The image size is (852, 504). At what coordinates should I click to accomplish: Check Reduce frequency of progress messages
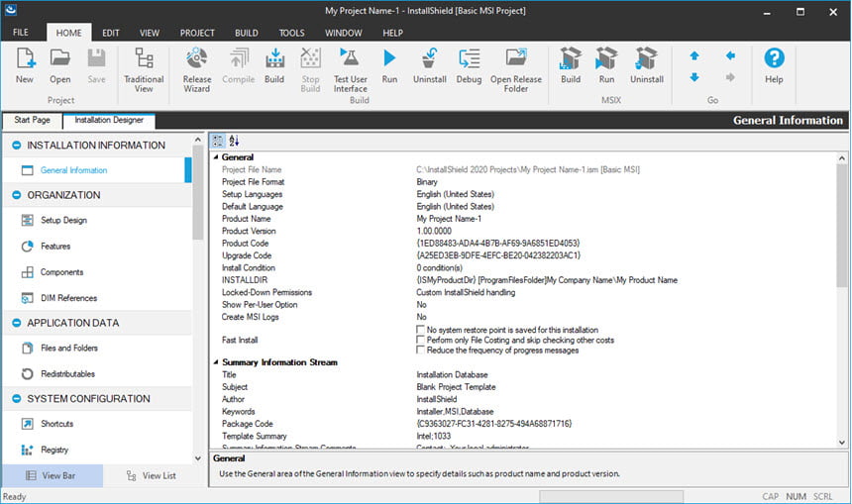[420, 351]
